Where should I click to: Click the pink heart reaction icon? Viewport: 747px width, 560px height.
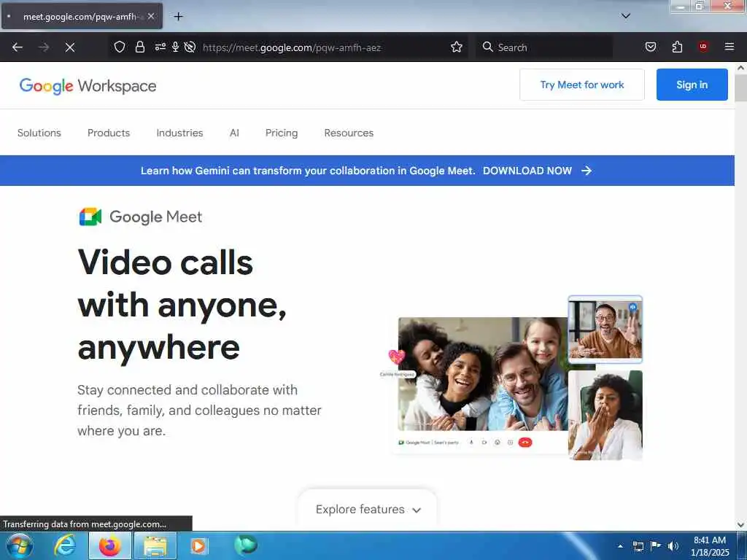point(396,357)
